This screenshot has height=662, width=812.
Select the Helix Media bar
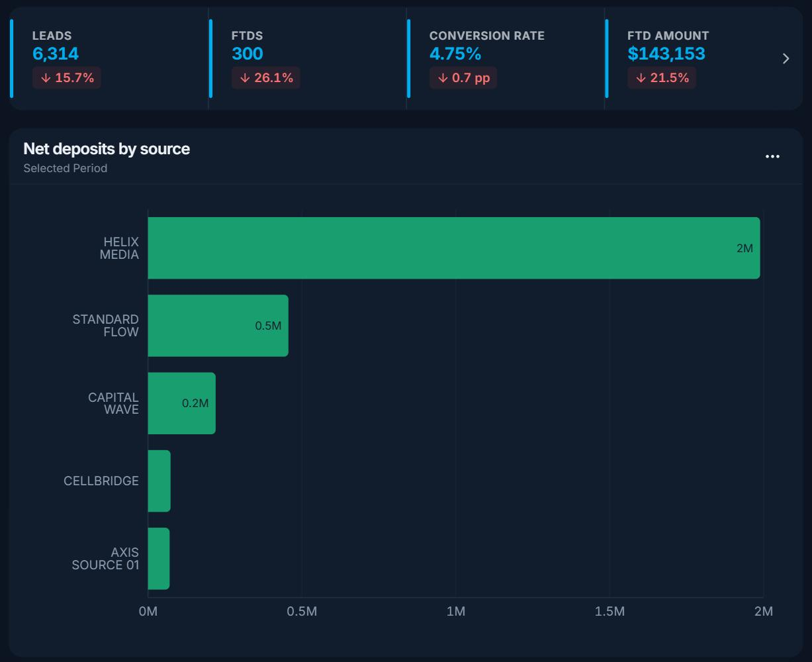[x=454, y=248]
